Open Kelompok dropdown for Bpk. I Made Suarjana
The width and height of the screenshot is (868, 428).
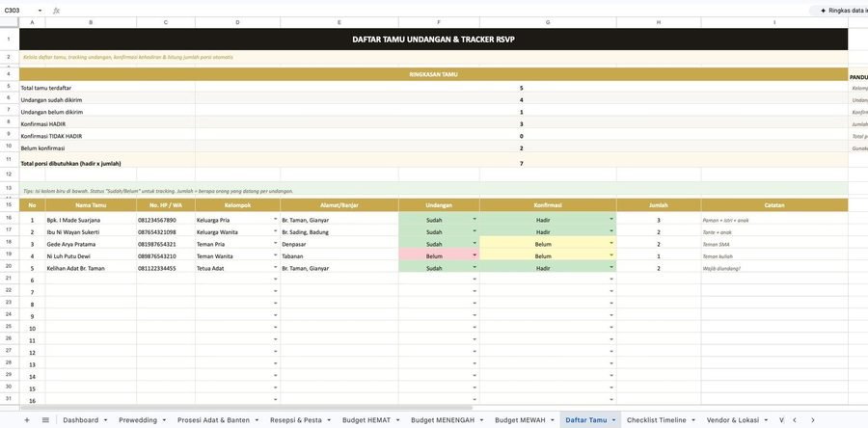tap(276, 220)
